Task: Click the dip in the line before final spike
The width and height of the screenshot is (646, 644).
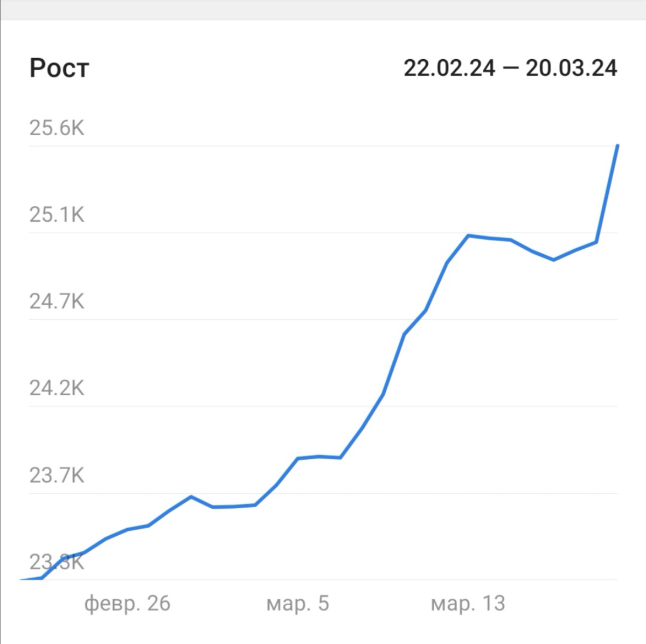Action: pyautogui.click(x=553, y=260)
